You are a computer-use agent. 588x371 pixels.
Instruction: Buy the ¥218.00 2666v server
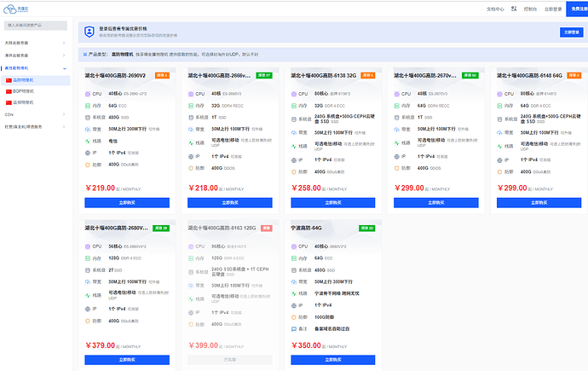(x=230, y=203)
